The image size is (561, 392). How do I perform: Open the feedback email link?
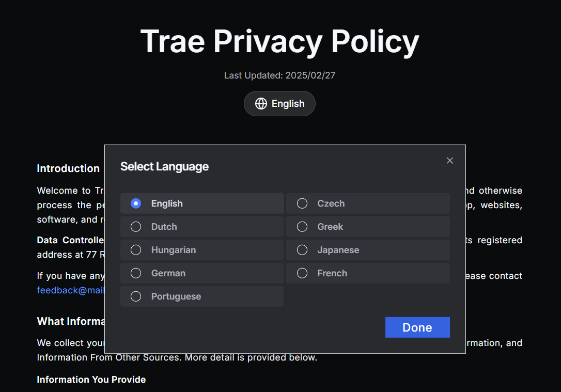(x=71, y=290)
